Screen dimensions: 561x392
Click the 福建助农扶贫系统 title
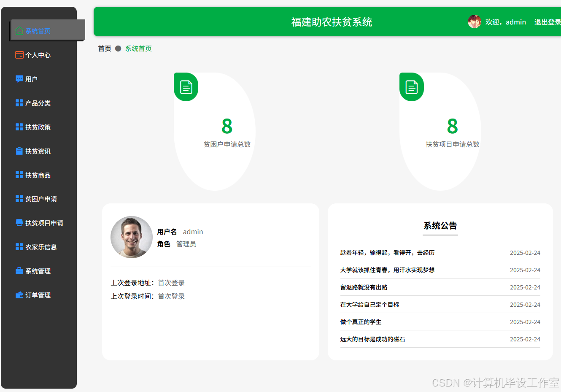(x=332, y=22)
